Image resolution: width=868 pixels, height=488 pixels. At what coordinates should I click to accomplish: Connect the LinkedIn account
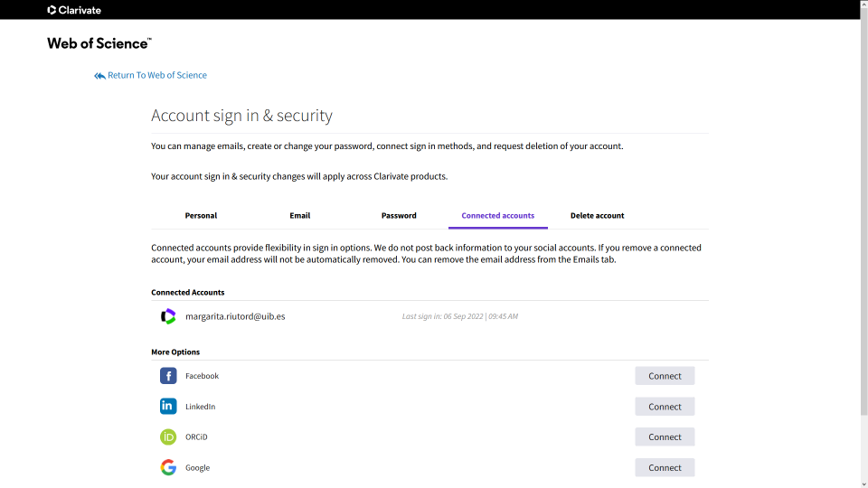pos(665,407)
